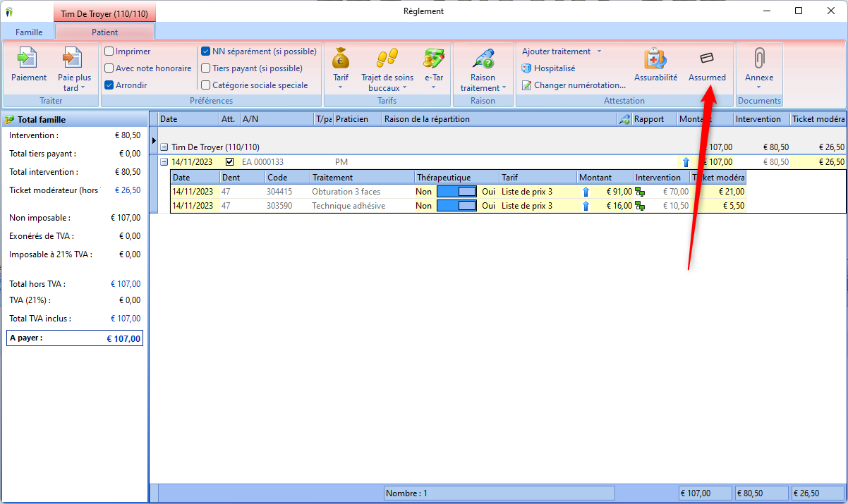Screen dimensions: 848x504
Task: Click the Raison traitement icon
Action: 483,58
